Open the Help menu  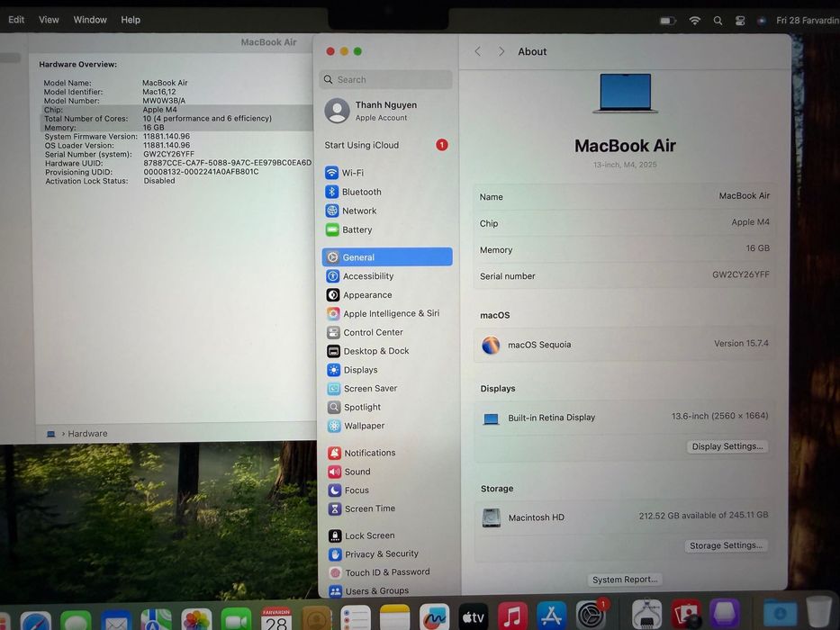click(131, 20)
